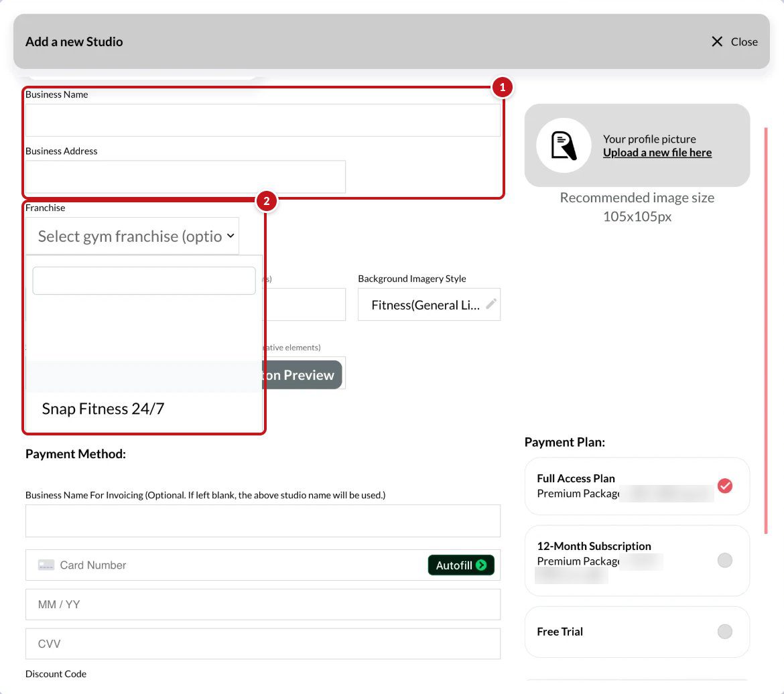This screenshot has width=784, height=694.
Task: Click the 'Discount Code' label
Action: (56, 673)
